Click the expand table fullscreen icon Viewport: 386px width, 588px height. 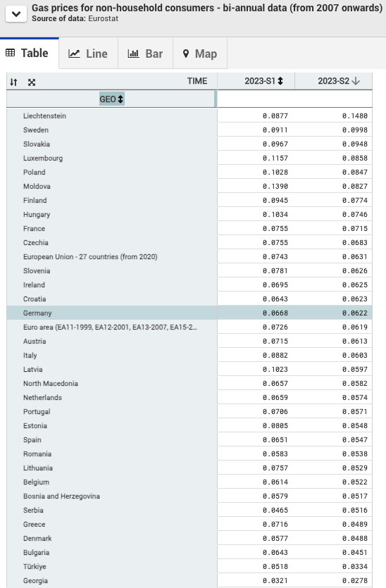tap(32, 82)
